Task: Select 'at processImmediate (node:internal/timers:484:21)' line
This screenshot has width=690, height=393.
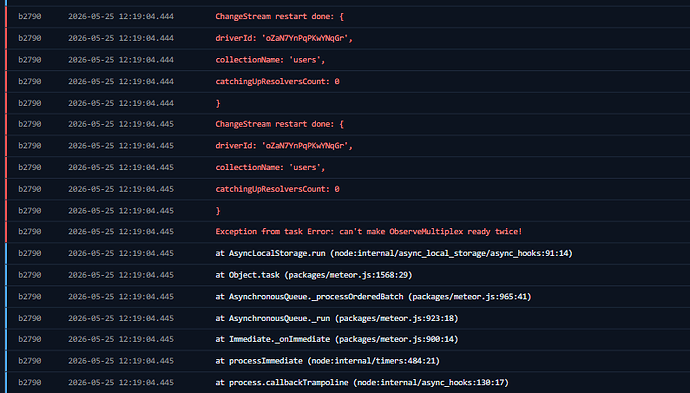Action: (x=327, y=360)
